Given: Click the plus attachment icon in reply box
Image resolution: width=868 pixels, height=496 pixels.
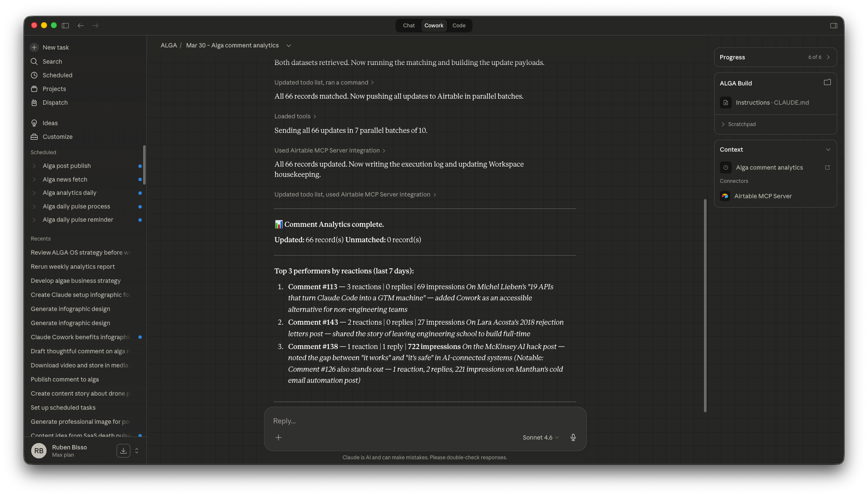Looking at the screenshot, I should pyautogui.click(x=279, y=437).
